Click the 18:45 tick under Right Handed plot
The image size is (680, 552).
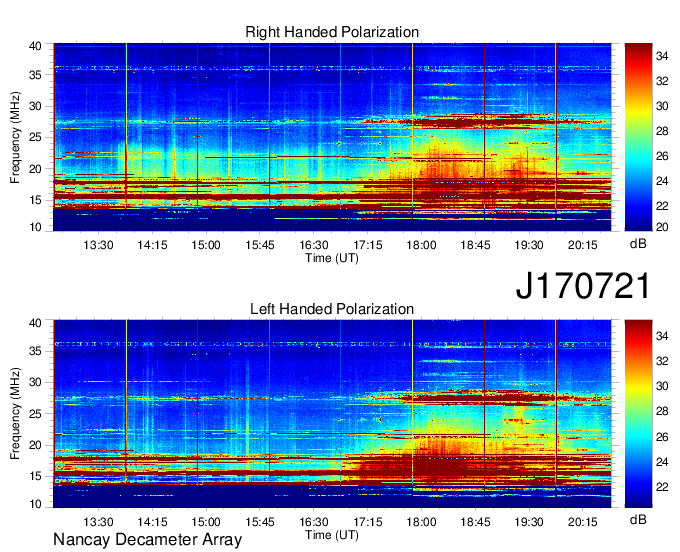(x=475, y=245)
